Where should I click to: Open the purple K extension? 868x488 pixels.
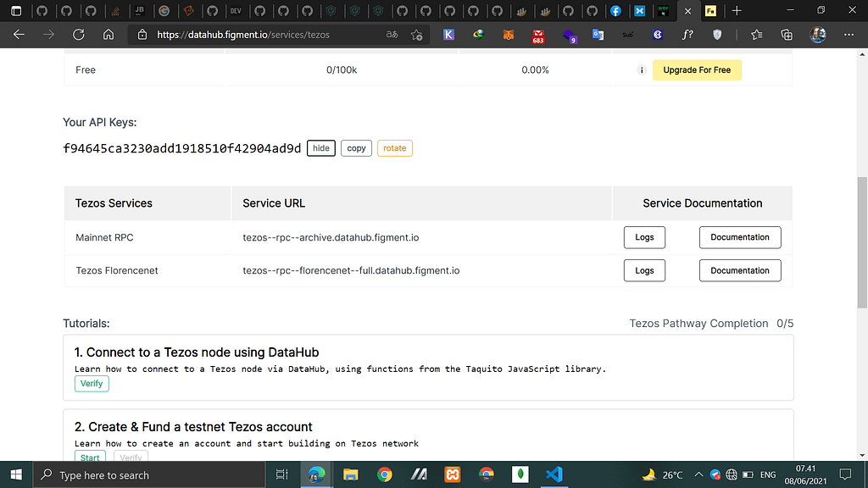coord(449,34)
